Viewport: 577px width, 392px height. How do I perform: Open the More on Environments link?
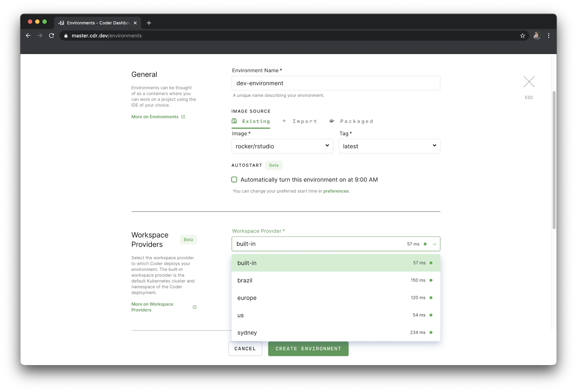pos(155,117)
